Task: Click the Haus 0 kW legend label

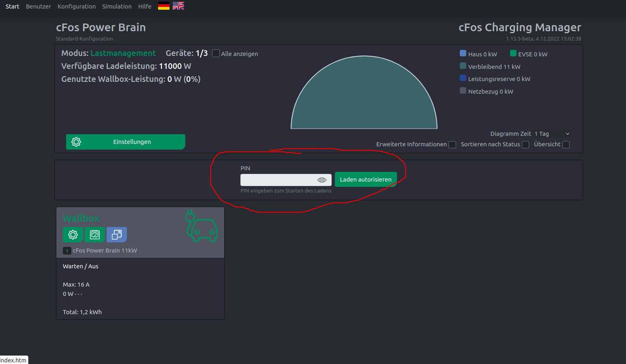Action: pyautogui.click(x=482, y=54)
